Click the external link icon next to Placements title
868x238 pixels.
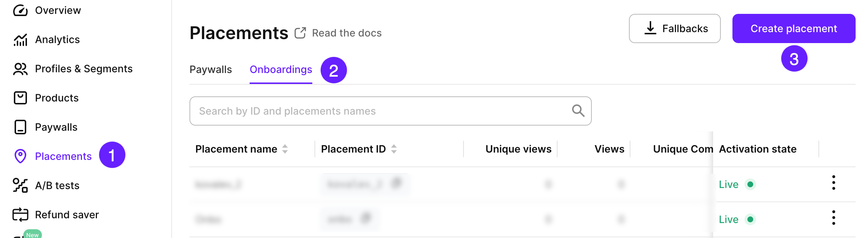click(x=300, y=32)
